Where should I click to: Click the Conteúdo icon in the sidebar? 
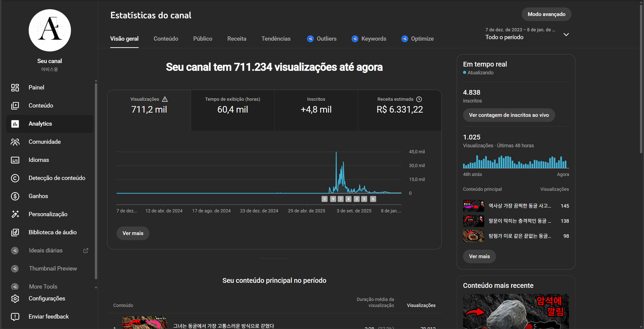click(15, 106)
